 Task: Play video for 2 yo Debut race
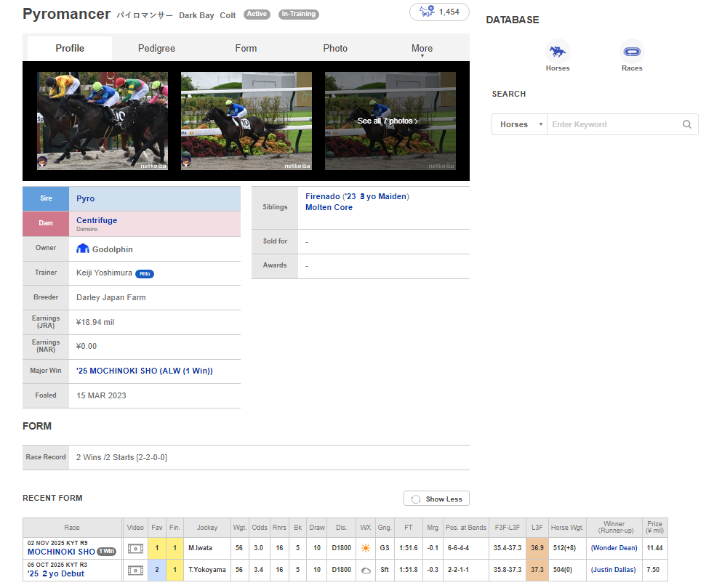pos(135,571)
